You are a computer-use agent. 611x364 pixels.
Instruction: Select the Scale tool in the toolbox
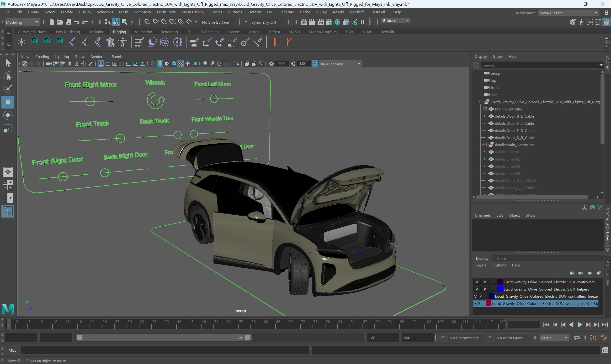pos(8,129)
